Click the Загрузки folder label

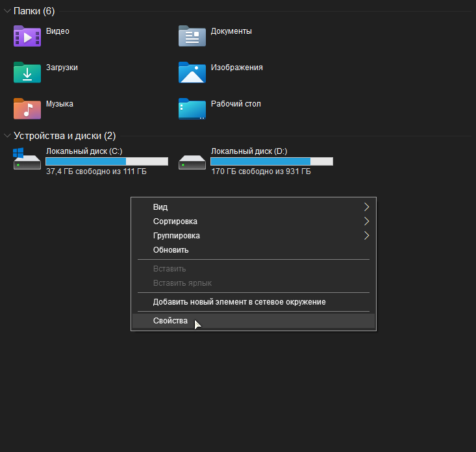coord(62,68)
